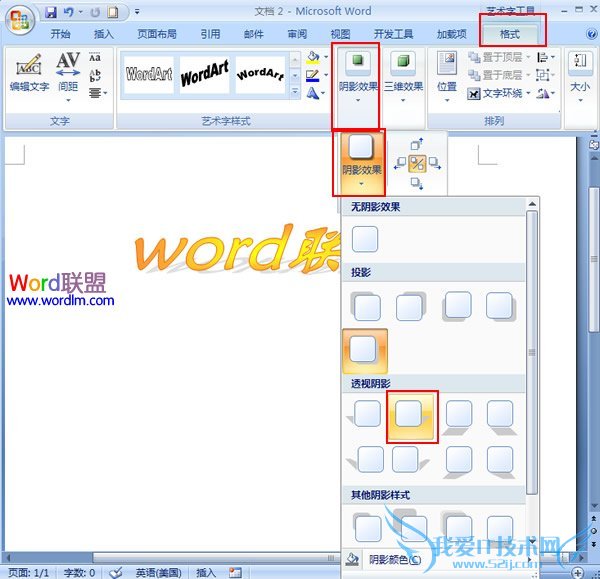Switch to the 插入 ribbon tab

click(x=104, y=34)
